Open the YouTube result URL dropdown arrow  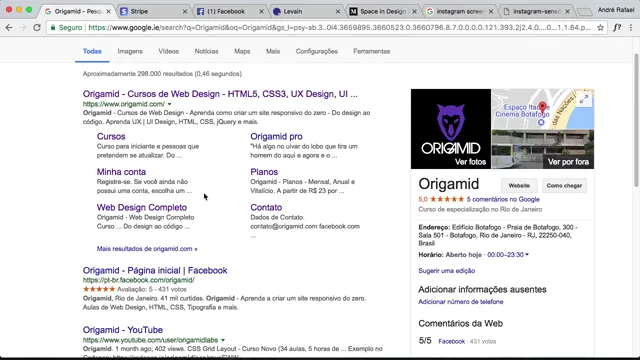[223, 340]
